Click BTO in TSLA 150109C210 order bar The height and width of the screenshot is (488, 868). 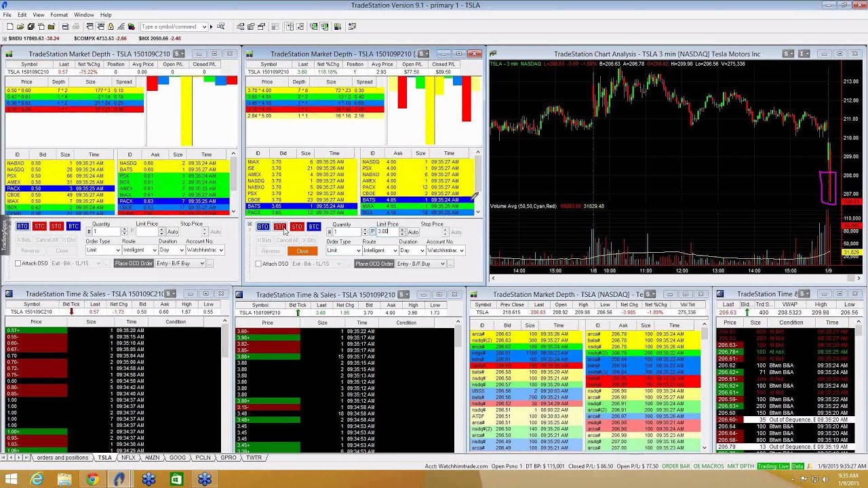point(22,226)
